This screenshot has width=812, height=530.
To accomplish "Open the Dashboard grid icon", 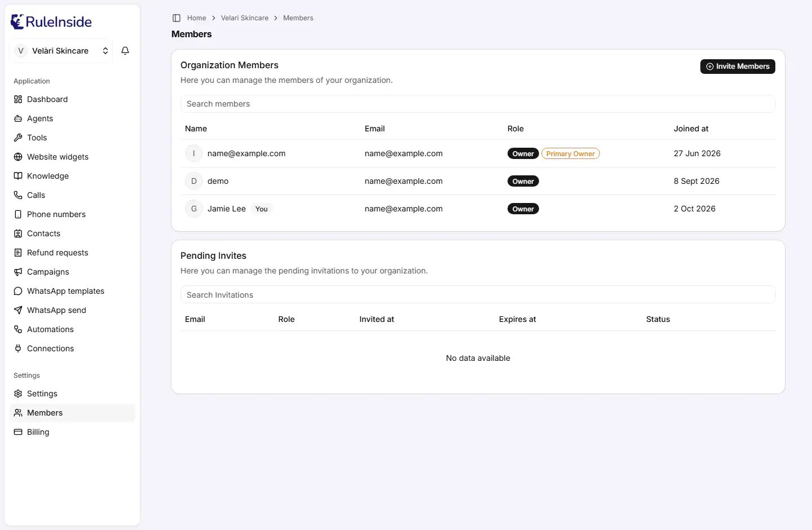I will pyautogui.click(x=18, y=99).
